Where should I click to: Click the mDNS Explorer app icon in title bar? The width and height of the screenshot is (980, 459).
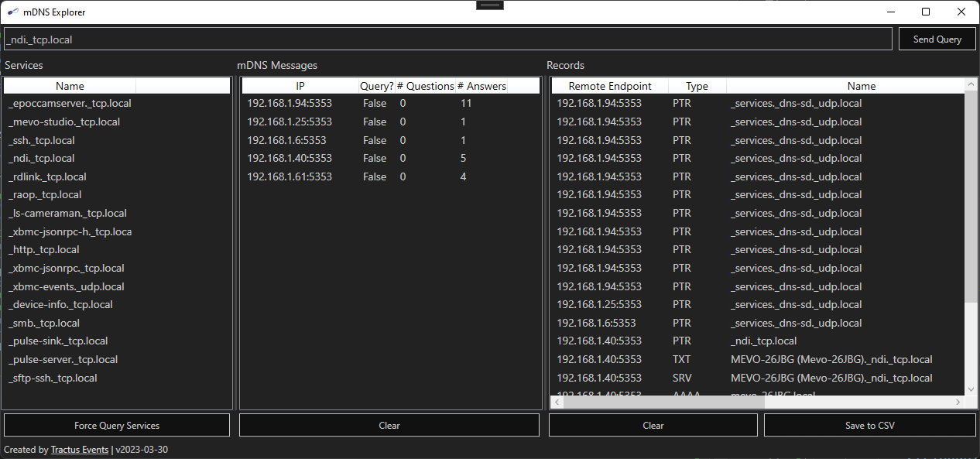(12, 12)
